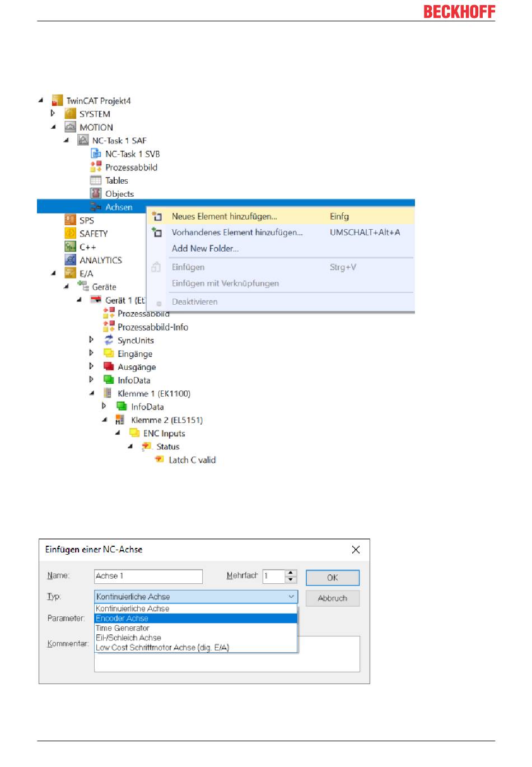Image resolution: width=532 pixels, height=767 pixels.
Task: Click the Geräte node icon
Action: click(83, 286)
